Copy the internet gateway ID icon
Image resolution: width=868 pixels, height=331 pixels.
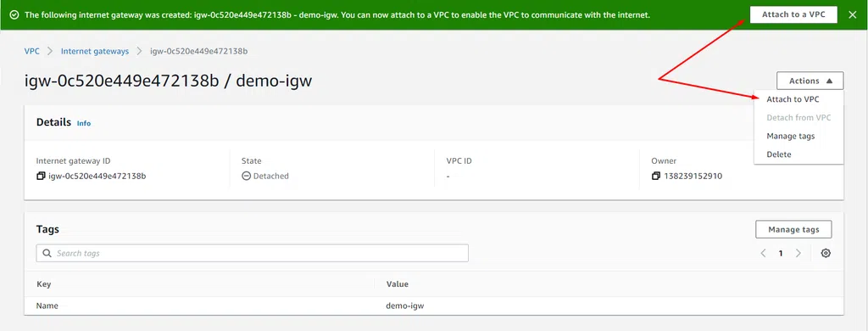[x=41, y=177]
